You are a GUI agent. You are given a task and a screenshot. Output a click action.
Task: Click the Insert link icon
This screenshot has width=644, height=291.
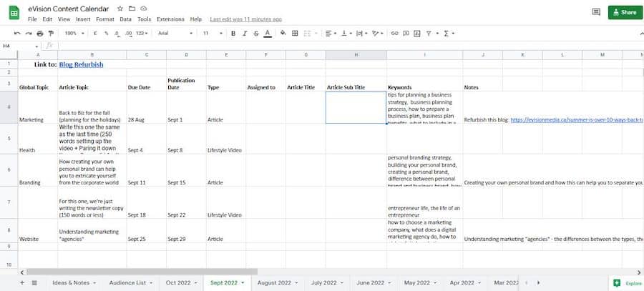coord(394,33)
